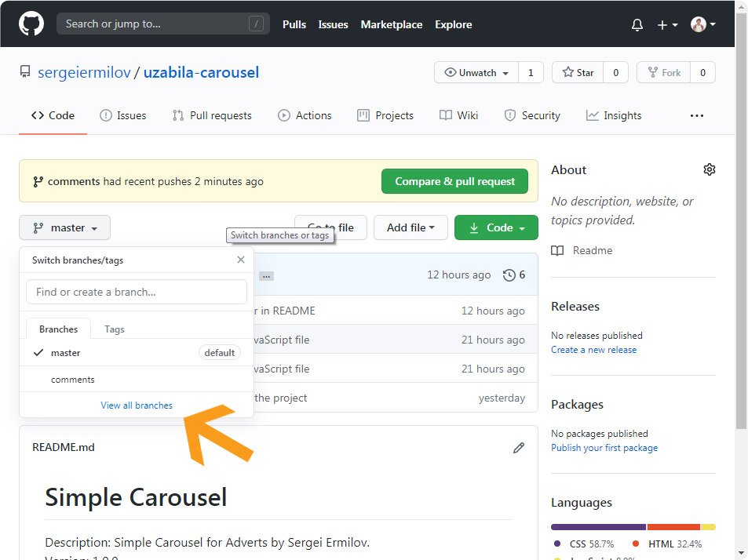Toggle the Unwatch repository button
Screen dimensions: 748x560
(476, 73)
